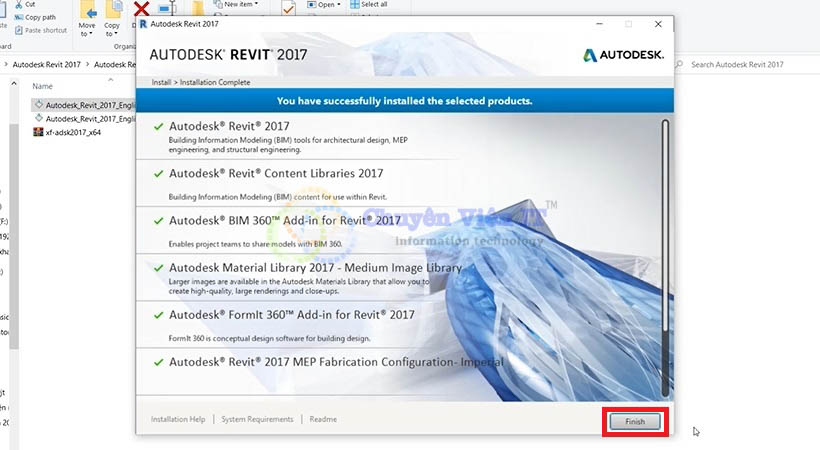The width and height of the screenshot is (820, 450).
Task: Click the Explorer navigation pane scroll-up arrow
Action: (14, 83)
